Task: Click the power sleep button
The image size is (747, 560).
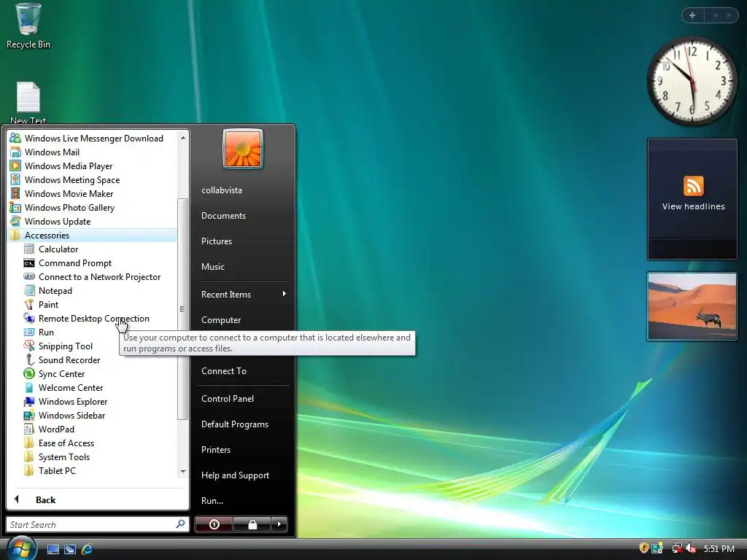Action: 214,524
